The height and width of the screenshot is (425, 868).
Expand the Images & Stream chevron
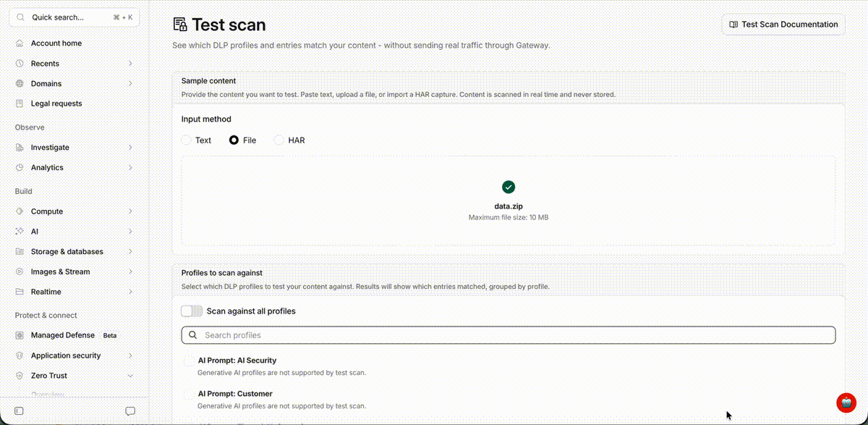[x=130, y=272]
